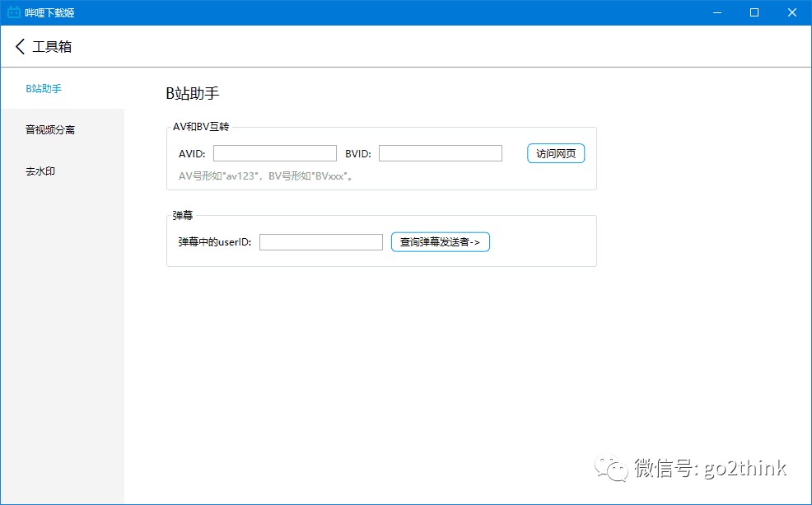The width and height of the screenshot is (812, 505).
Task: Click the hint text about AV号 format
Action: tap(266, 176)
